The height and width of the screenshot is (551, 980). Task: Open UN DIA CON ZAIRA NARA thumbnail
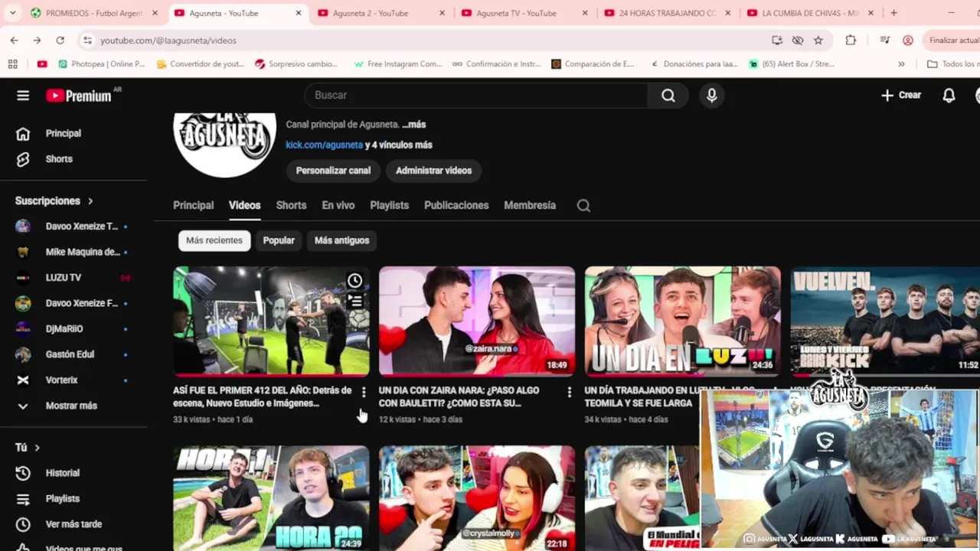(476, 321)
